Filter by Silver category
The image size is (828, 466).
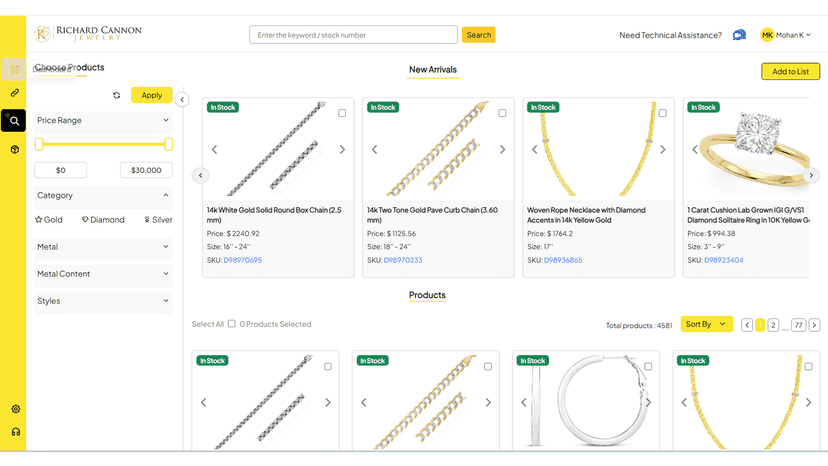pyautogui.click(x=158, y=220)
